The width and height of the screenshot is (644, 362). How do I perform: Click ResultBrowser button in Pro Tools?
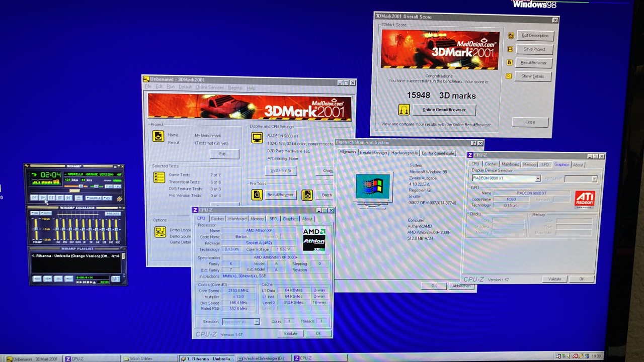[280, 195]
